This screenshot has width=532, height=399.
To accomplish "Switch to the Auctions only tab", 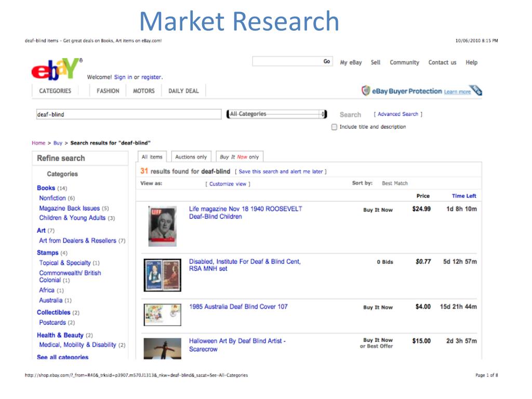I will pyautogui.click(x=191, y=157).
